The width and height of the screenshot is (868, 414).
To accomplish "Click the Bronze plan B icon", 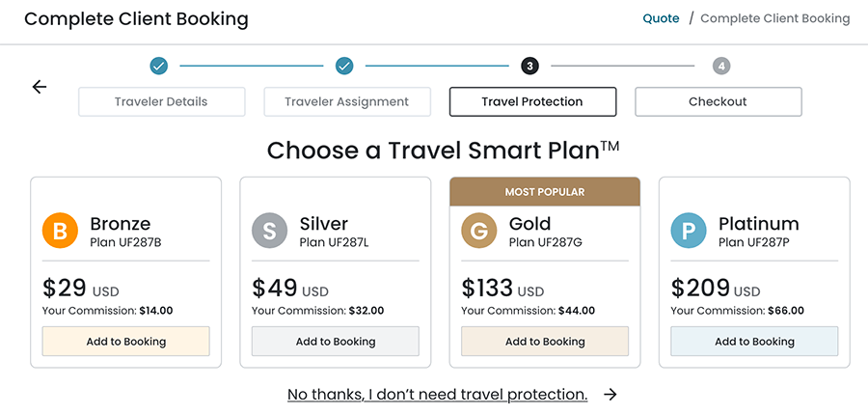I will 60,232.
